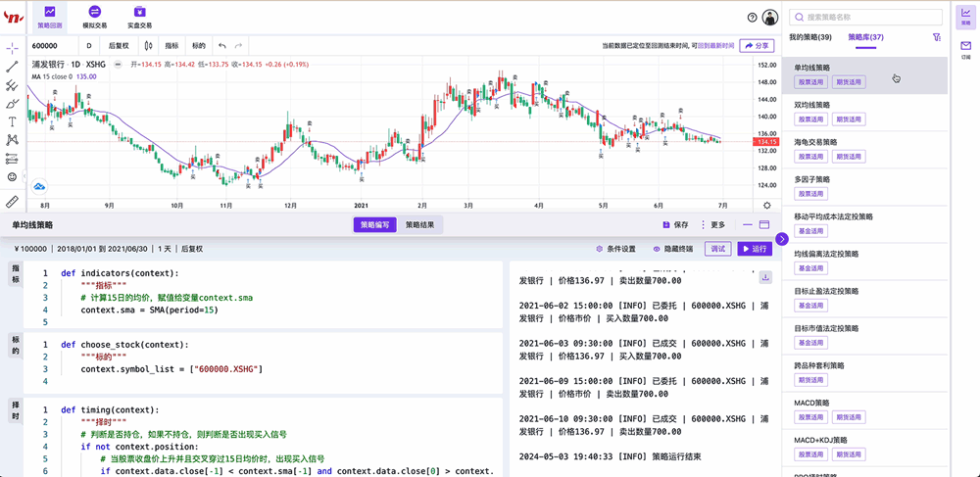Download the terminal log output
This screenshot has height=477, width=980.
coord(765,278)
